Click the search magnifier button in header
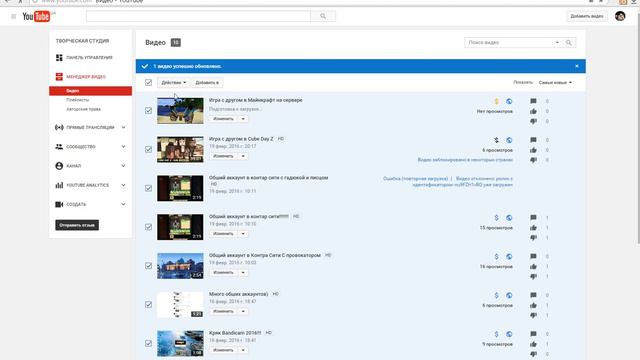Viewport: 640px width, 360px height. point(323,16)
